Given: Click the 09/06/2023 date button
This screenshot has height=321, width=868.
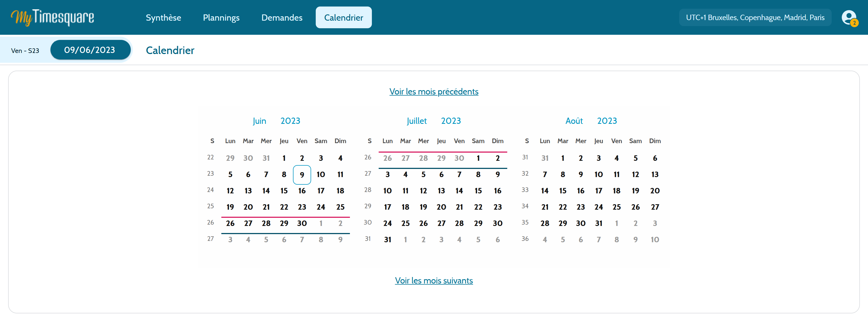Looking at the screenshot, I should (90, 50).
